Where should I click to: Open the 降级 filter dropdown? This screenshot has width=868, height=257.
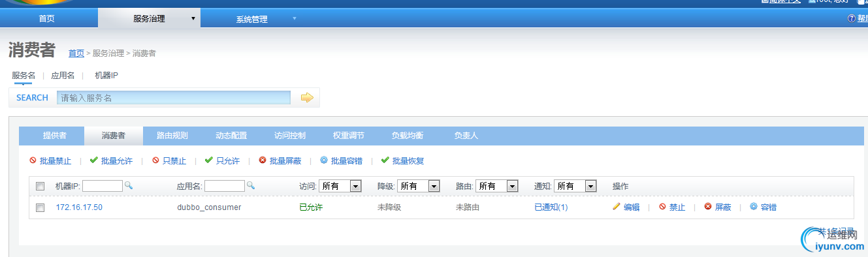[x=418, y=186]
